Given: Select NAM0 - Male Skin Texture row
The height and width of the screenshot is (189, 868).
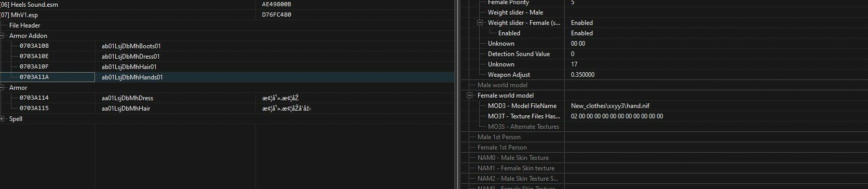Looking at the screenshot, I should [x=513, y=158].
